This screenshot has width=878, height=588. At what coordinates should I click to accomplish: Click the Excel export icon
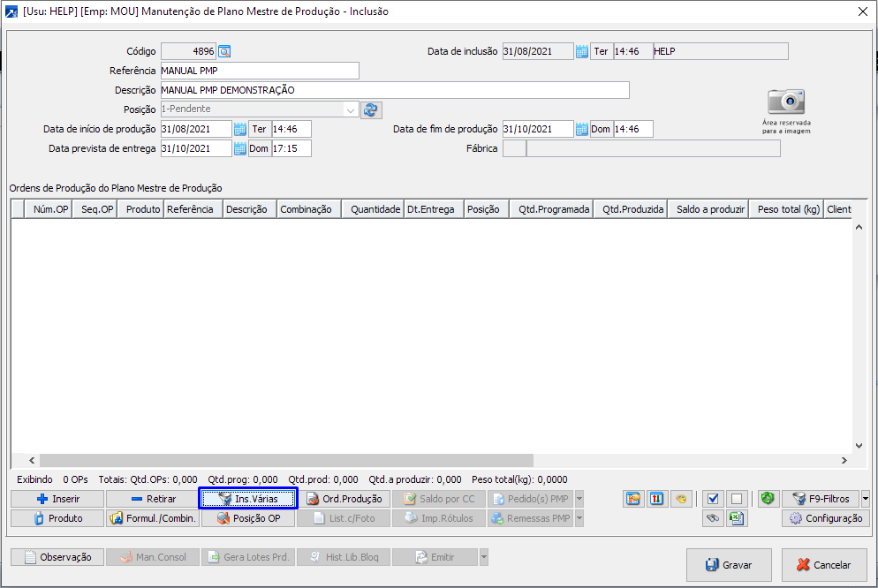tap(737, 518)
